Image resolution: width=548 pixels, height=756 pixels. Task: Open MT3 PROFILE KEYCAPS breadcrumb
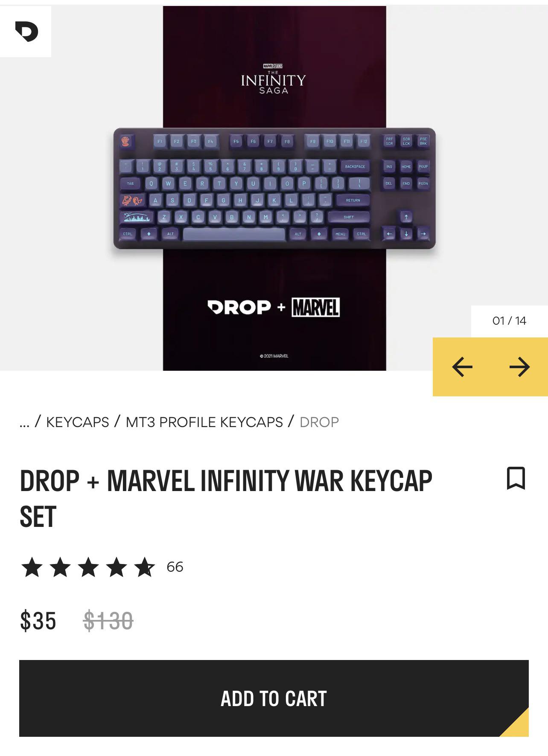click(204, 422)
